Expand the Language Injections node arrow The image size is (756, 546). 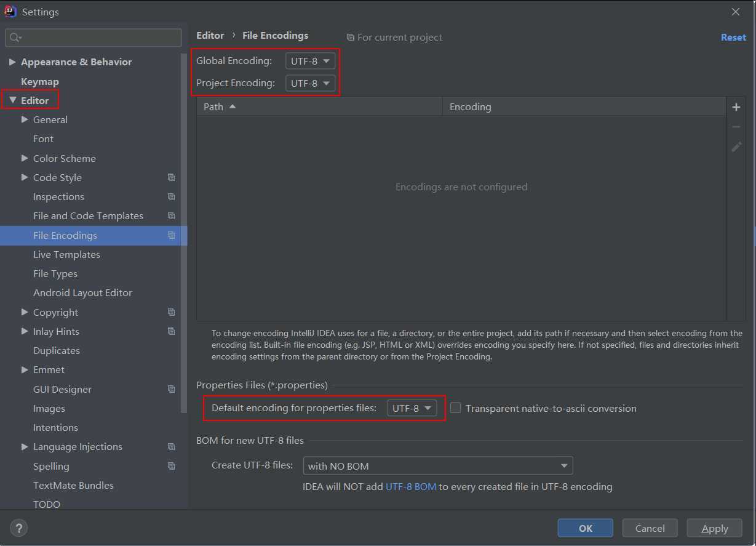point(25,446)
